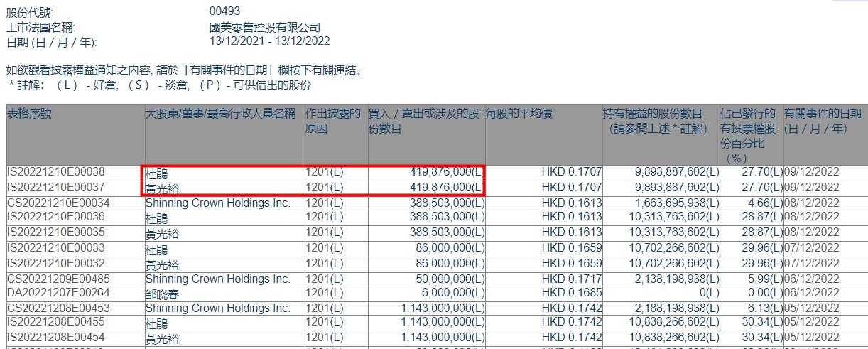Select form serial IS20221208E00454
The image size is (868, 349).
coord(56,337)
